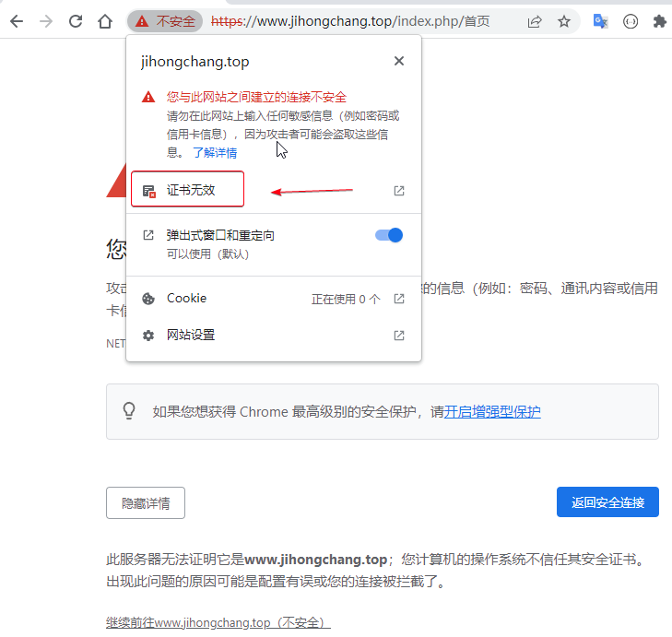Click the site settings gear icon

pos(148,336)
